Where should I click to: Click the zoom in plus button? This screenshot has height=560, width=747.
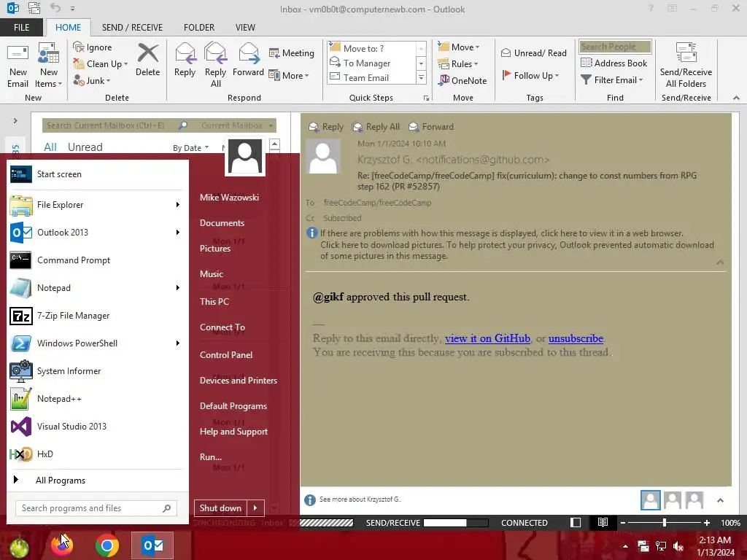(707, 523)
